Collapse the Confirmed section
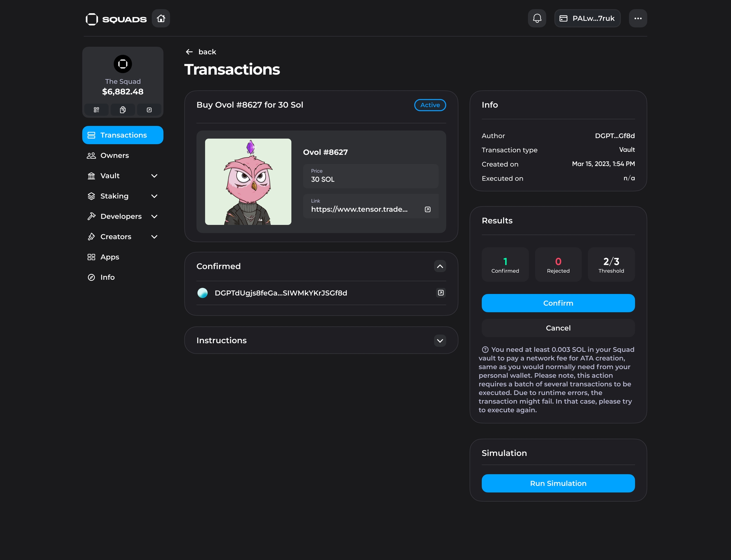731x560 pixels. tap(440, 266)
